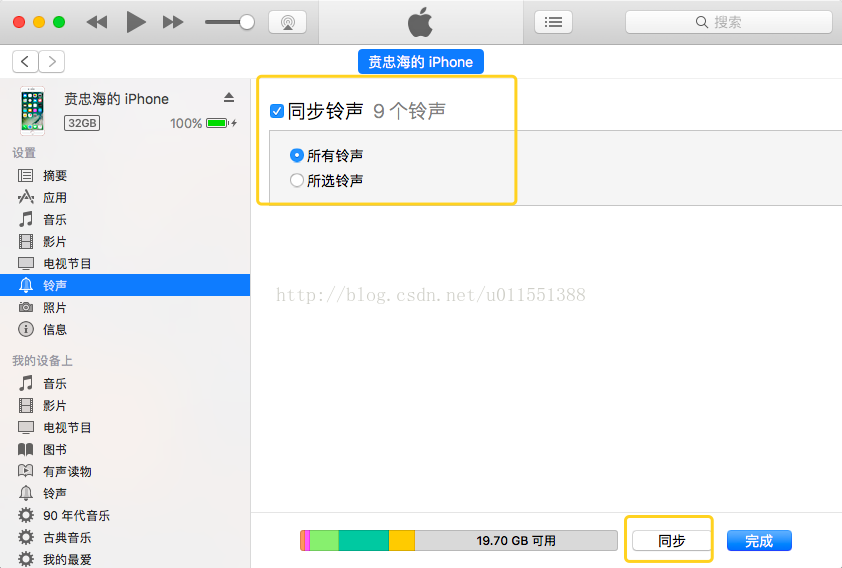Click the fast-forward button
The height and width of the screenshot is (568, 842).
coord(173,22)
